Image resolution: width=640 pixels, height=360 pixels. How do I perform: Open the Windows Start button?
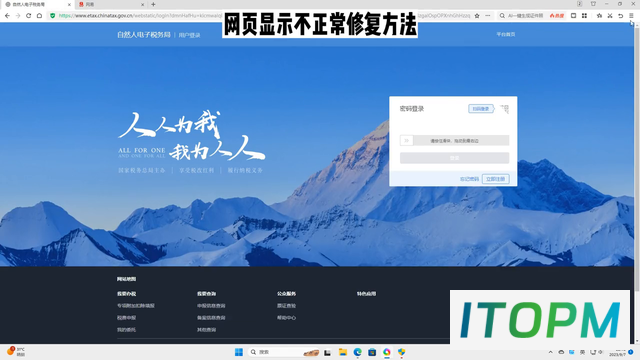239,352
